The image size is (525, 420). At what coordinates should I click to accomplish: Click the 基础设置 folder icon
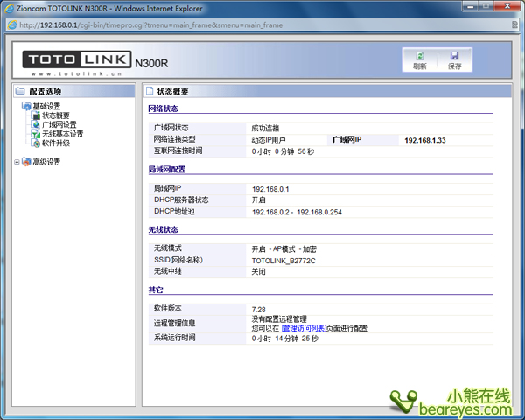(26, 106)
